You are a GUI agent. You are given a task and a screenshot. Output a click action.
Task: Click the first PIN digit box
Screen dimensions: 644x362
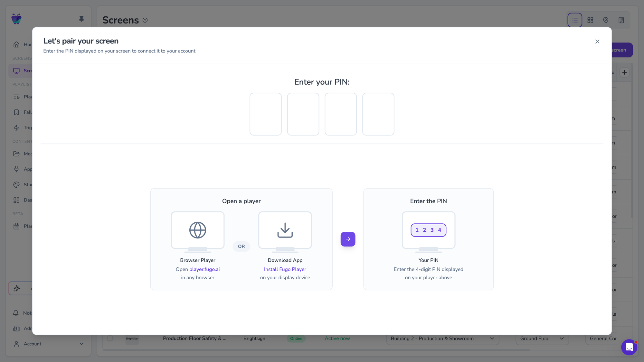click(266, 114)
